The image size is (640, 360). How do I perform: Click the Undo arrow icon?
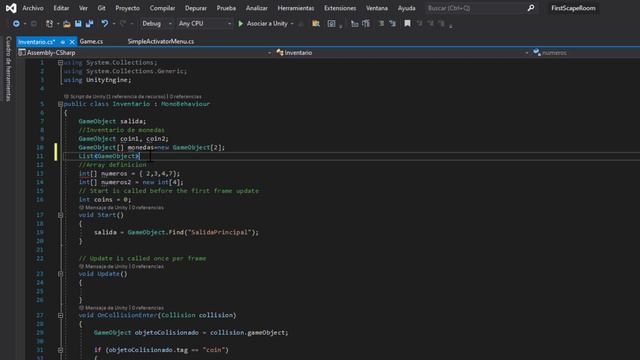click(105, 24)
